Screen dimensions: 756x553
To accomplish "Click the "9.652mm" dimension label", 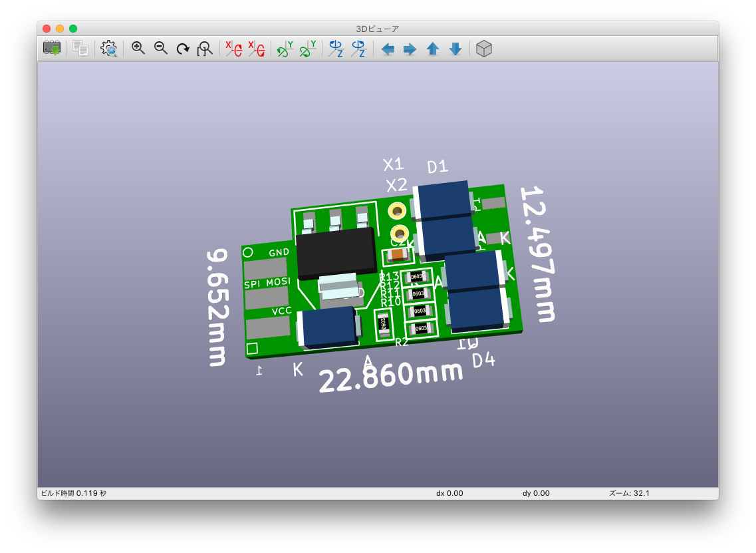I will 216,307.
